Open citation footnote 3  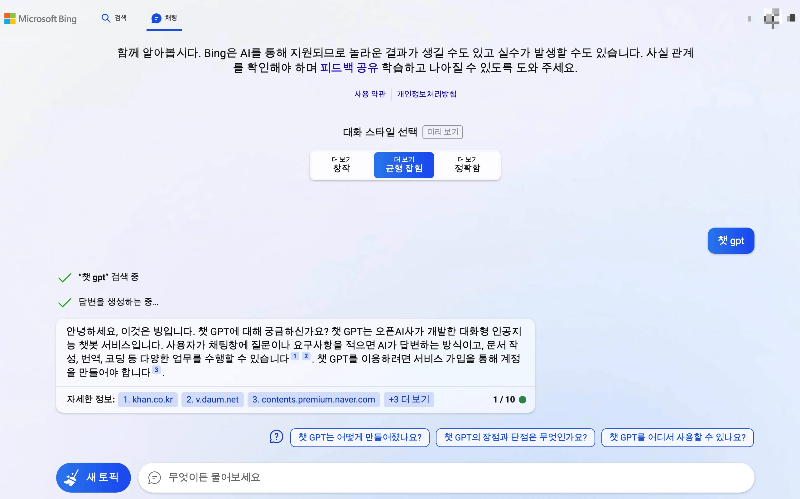point(157,370)
